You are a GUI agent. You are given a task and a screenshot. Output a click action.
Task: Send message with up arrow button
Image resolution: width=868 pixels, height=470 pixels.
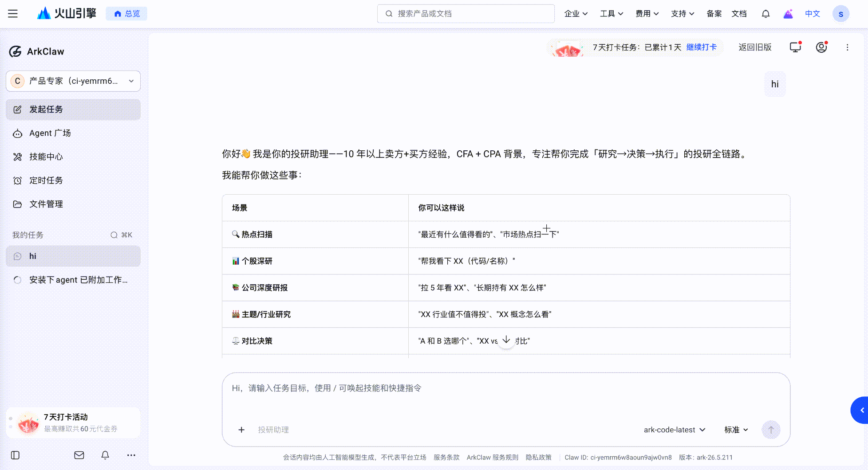[x=771, y=430]
